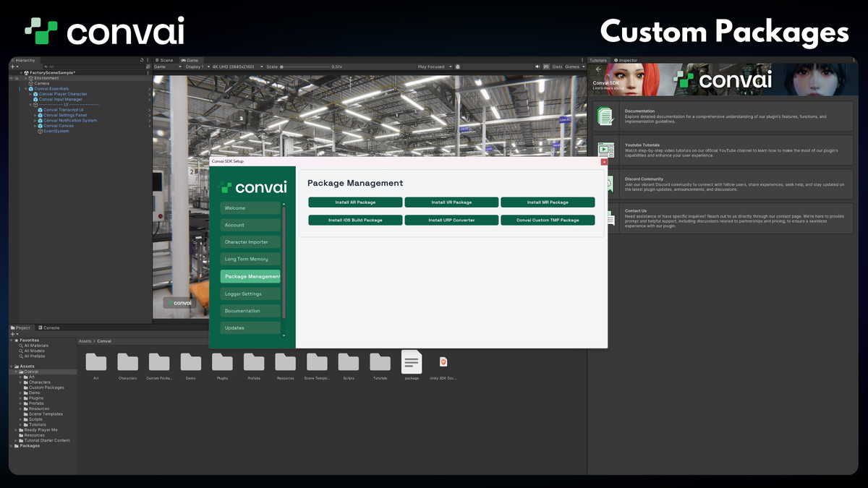
Task: Expand the Environment object in Hierarchy
Action: click(26, 78)
